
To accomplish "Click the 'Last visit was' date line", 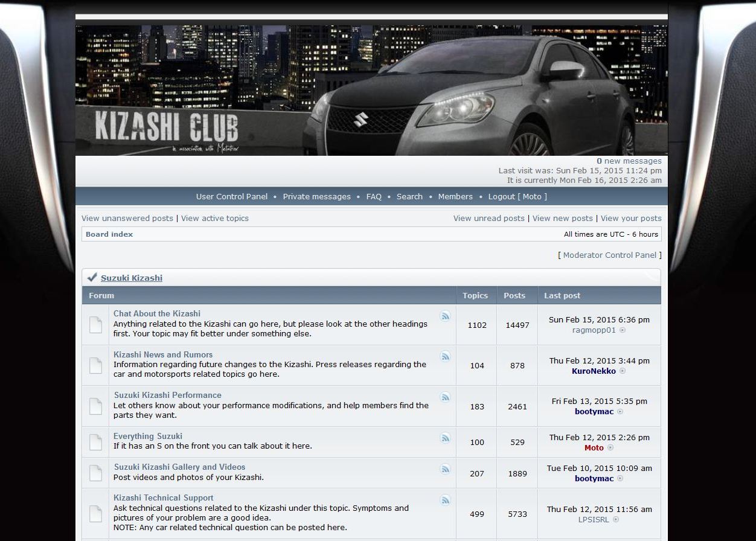I will pyautogui.click(x=580, y=170).
